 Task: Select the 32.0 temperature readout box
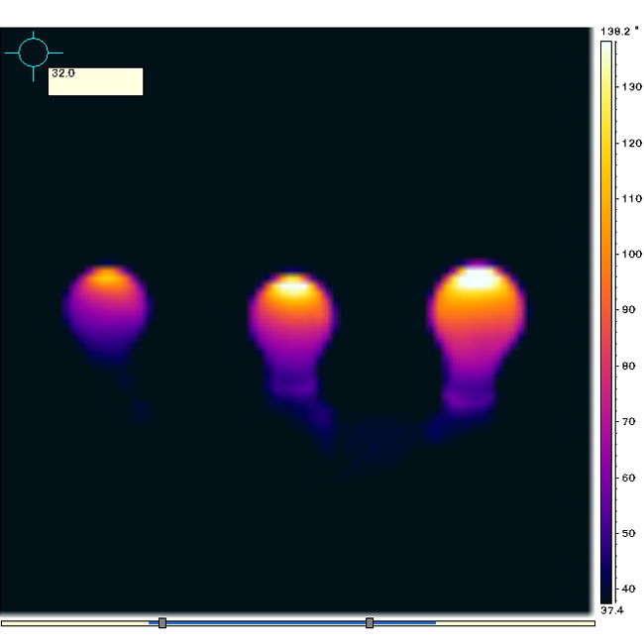[x=96, y=81]
